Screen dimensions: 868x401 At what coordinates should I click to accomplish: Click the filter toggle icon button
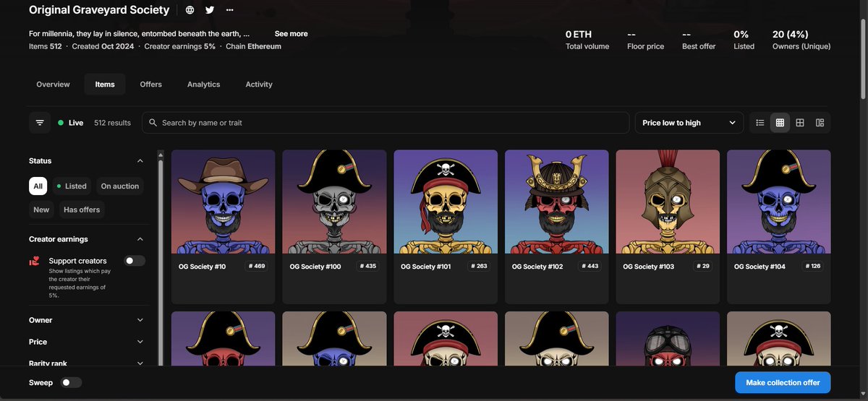click(40, 123)
